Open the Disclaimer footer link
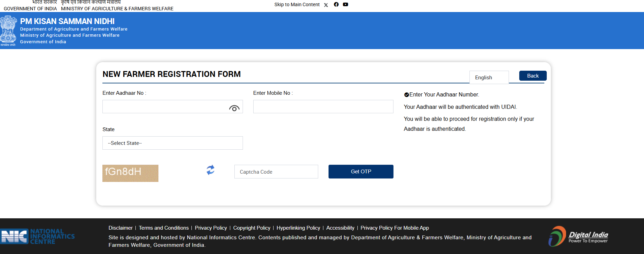Viewport: 644px width, 254px height. pos(120,228)
